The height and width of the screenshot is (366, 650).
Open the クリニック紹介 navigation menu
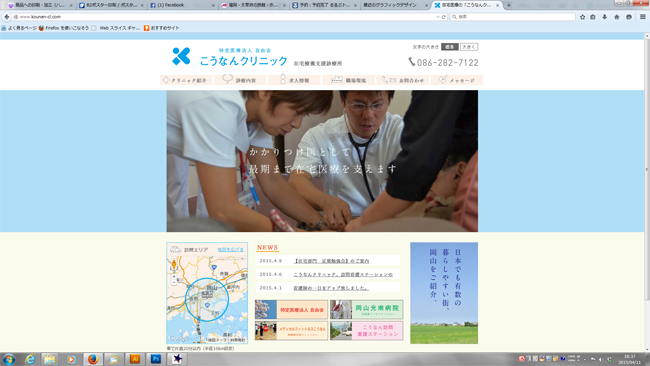coord(185,80)
